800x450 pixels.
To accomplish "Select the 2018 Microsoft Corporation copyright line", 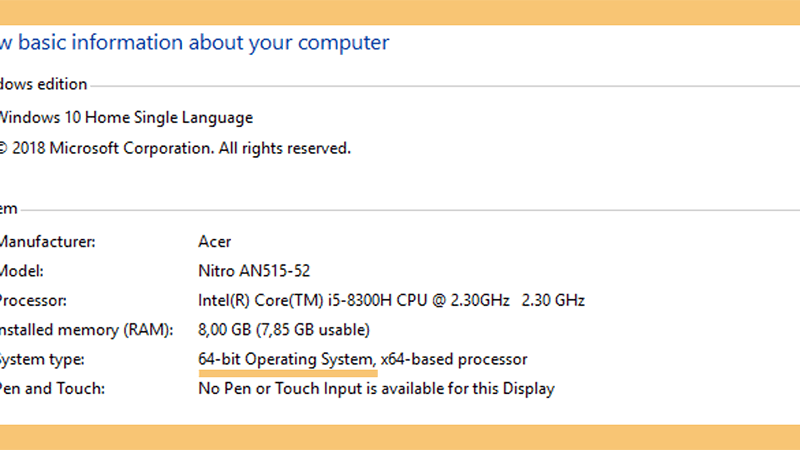I will click(x=175, y=148).
